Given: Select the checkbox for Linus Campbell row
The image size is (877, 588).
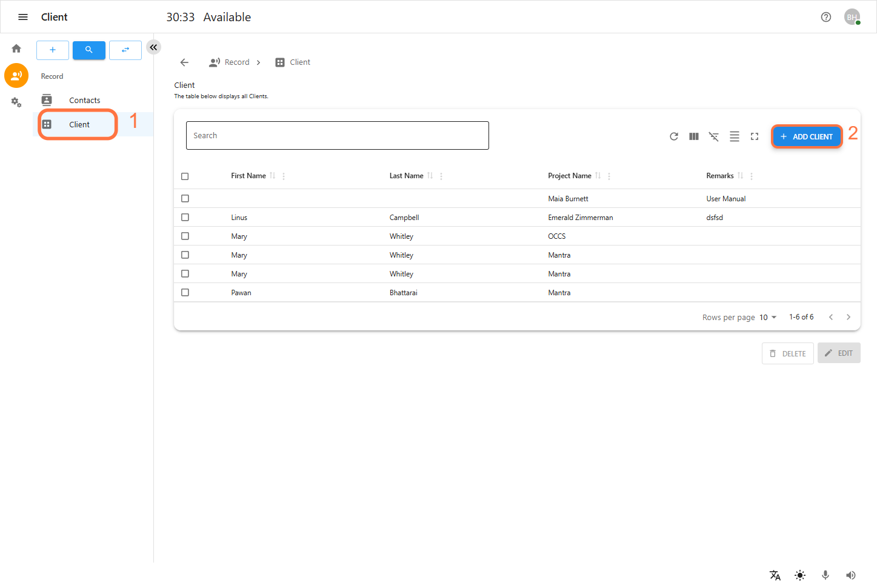Looking at the screenshot, I should coord(185,217).
